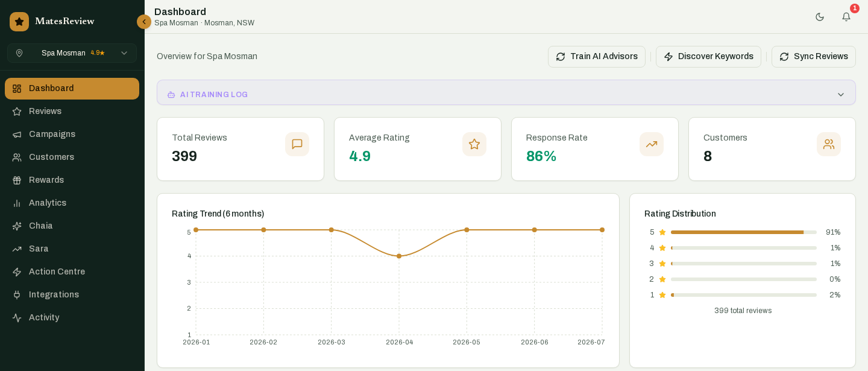Click the Rewards gift icon in the sidebar
Viewport: 868px width, 371px height.
[x=17, y=180]
